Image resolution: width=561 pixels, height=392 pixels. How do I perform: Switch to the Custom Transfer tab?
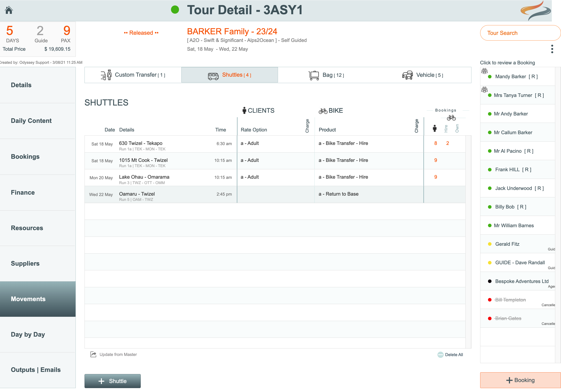(x=133, y=75)
